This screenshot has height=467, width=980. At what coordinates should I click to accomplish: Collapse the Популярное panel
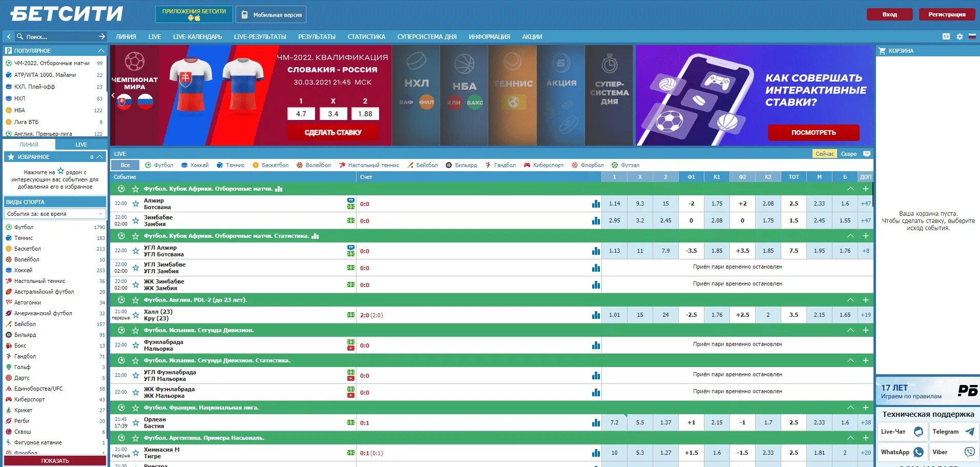click(x=101, y=51)
